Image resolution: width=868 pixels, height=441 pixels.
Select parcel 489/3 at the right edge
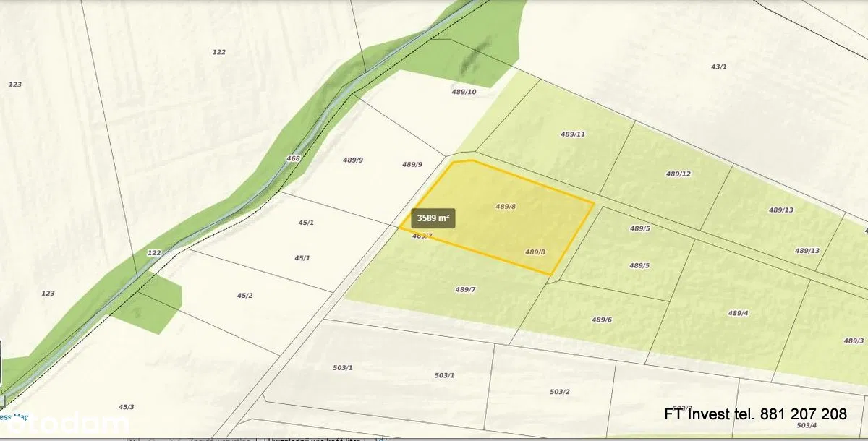pos(854,341)
